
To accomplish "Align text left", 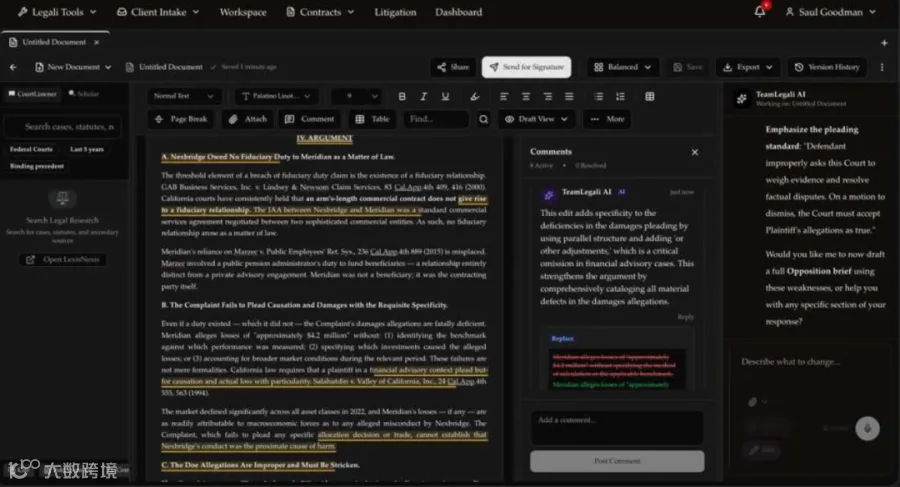I will tap(504, 96).
